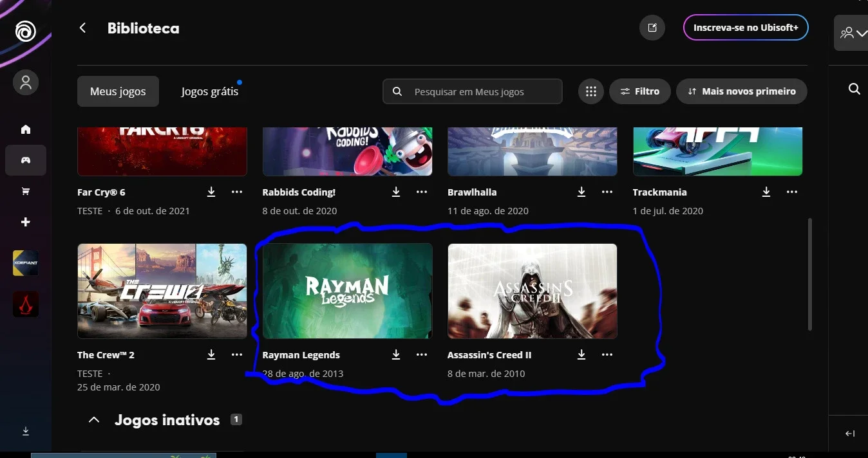Launch the XDefiant sidebar shortcut

(x=26, y=263)
